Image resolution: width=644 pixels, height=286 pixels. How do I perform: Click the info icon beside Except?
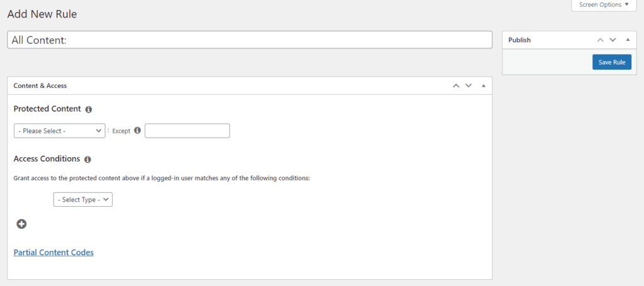pyautogui.click(x=138, y=130)
